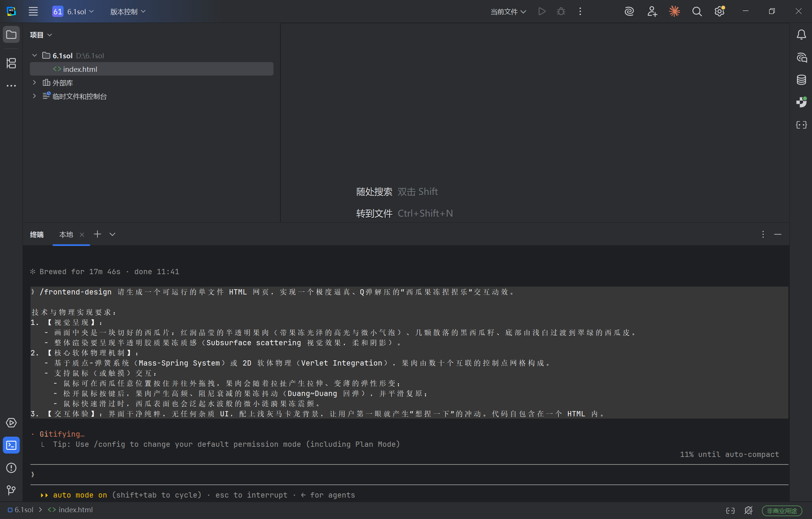
Task: Open the Claude orange starburst icon
Action: (674, 11)
